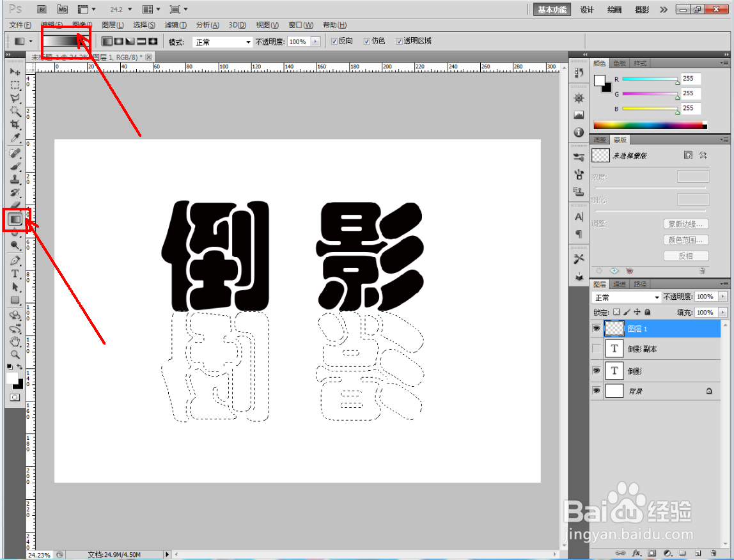Screen dimensions: 734x560
Task: Select the 图层 1 layer thumbnail
Action: pos(613,328)
